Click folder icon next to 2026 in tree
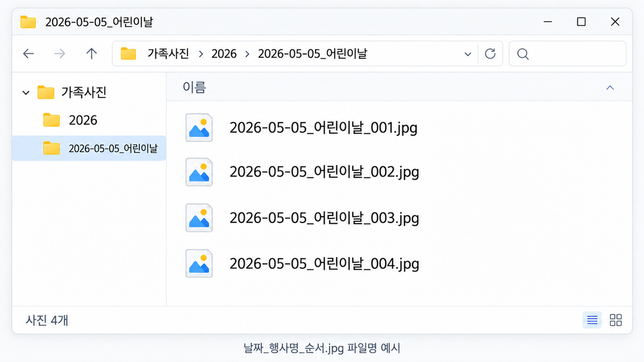 tap(52, 120)
